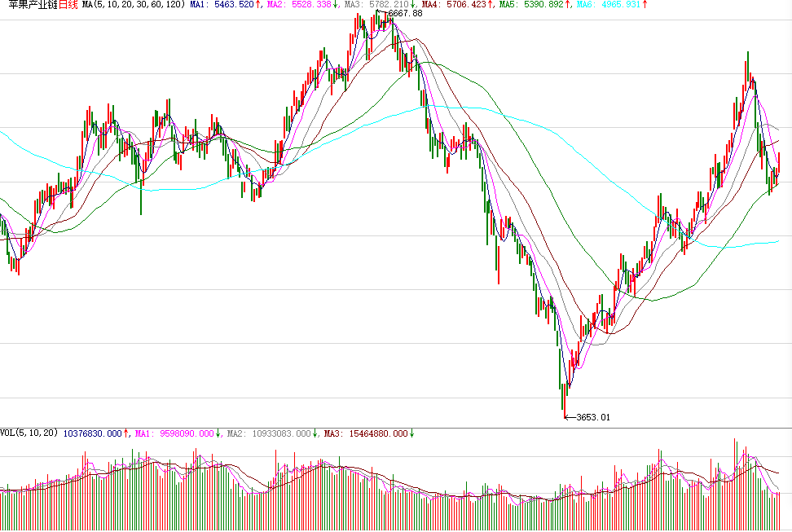Click the volume value 10376830.000

point(92,433)
